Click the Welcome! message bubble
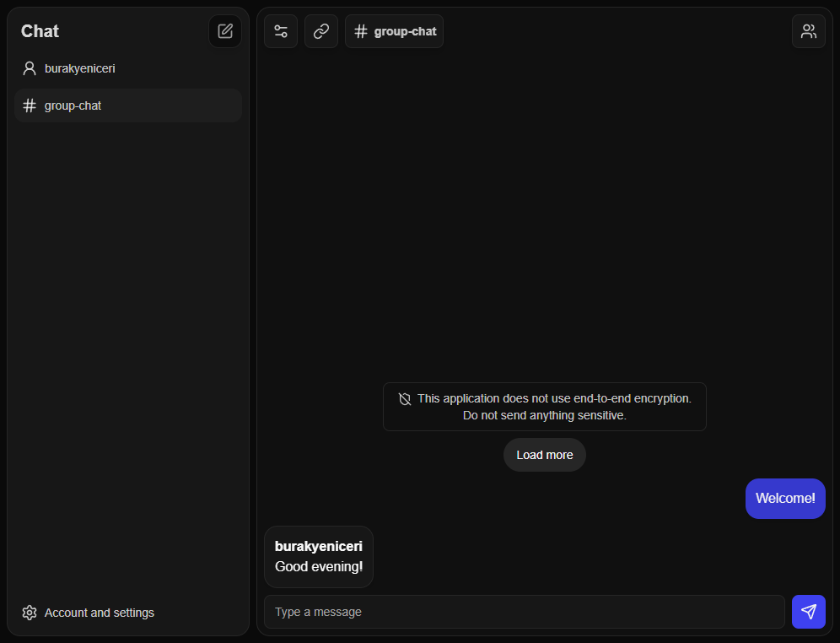This screenshot has height=643, width=840. point(784,499)
